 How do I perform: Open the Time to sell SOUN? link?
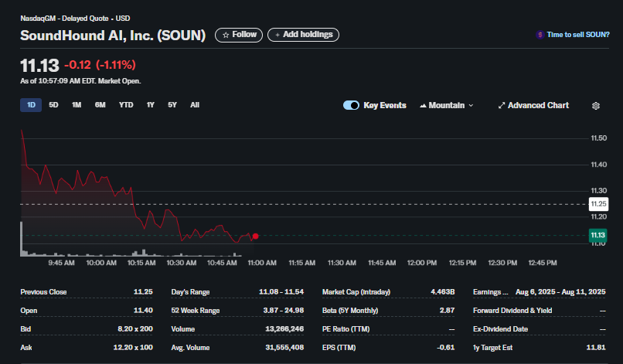point(578,35)
